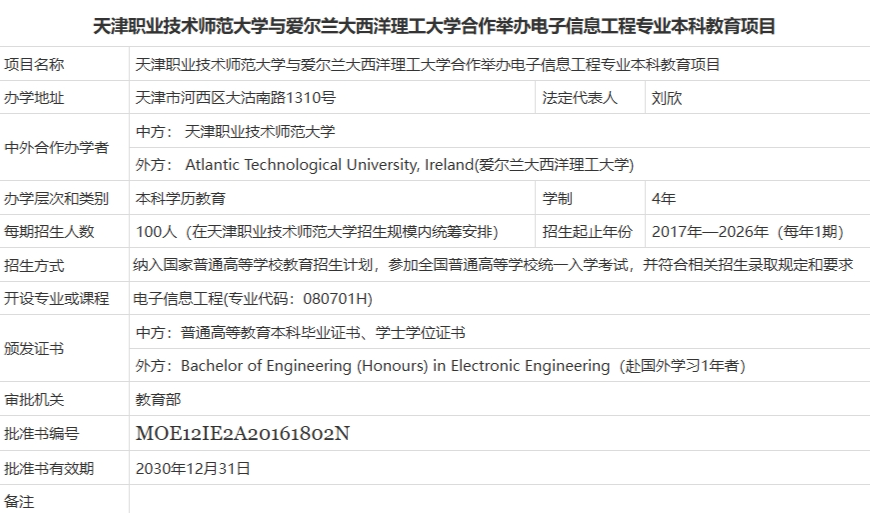Select the 学制 label cell

(x=590, y=198)
